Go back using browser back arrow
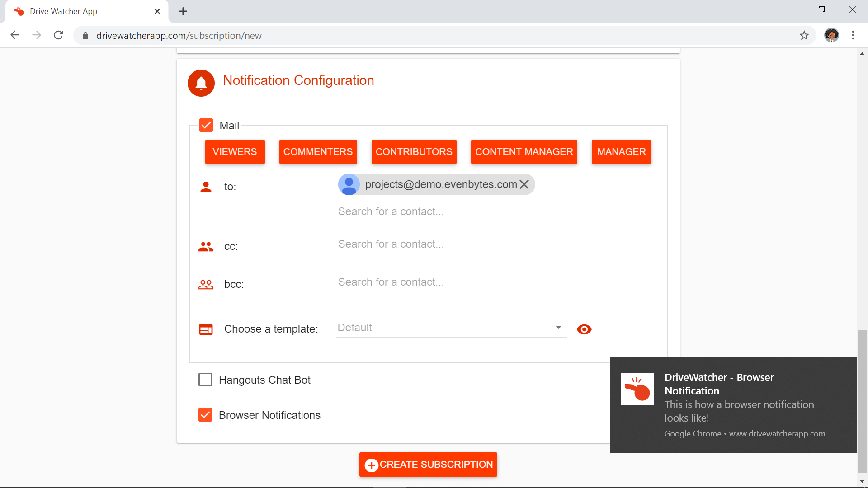This screenshot has height=488, width=868. point(15,35)
